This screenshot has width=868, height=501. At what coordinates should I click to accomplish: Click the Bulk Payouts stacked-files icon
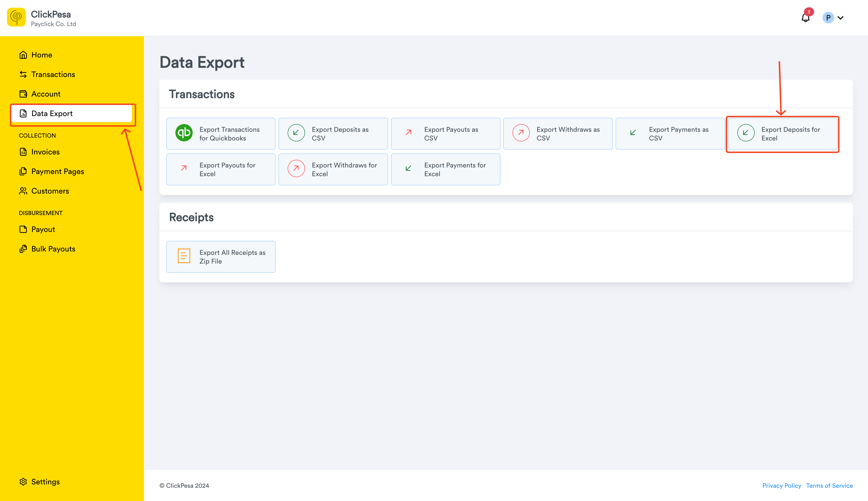[23, 249]
